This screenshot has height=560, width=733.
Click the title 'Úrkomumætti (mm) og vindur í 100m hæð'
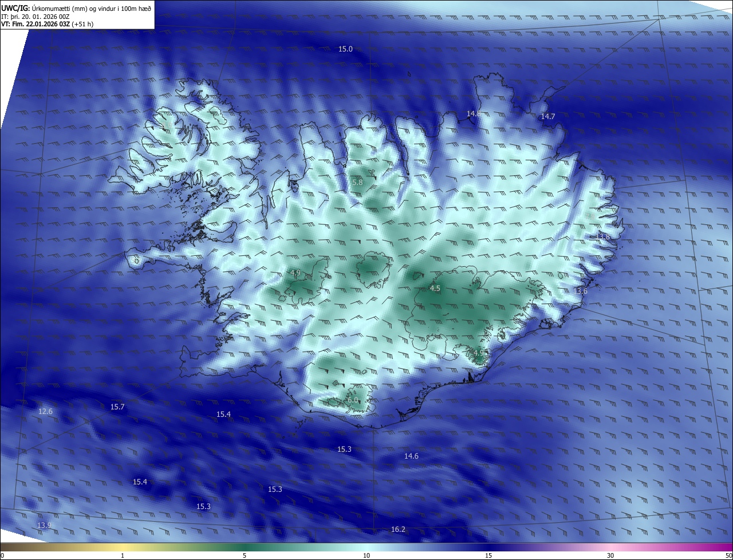(x=92, y=7)
